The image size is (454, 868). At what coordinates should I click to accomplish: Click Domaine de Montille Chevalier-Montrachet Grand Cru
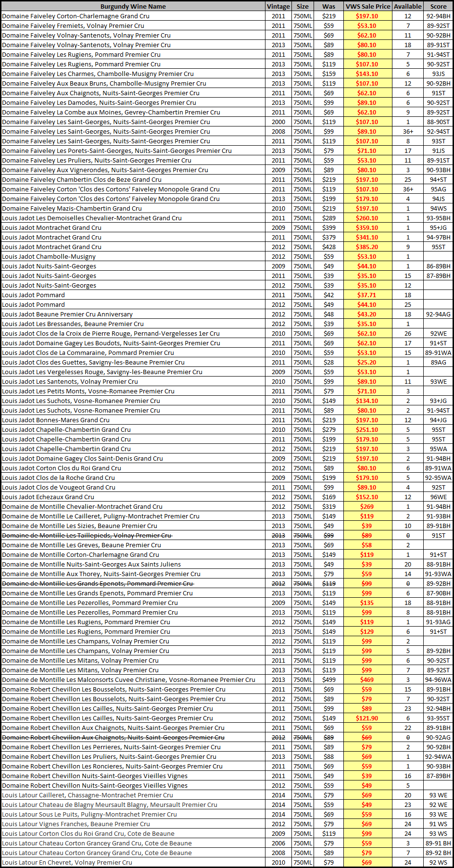pos(82,507)
